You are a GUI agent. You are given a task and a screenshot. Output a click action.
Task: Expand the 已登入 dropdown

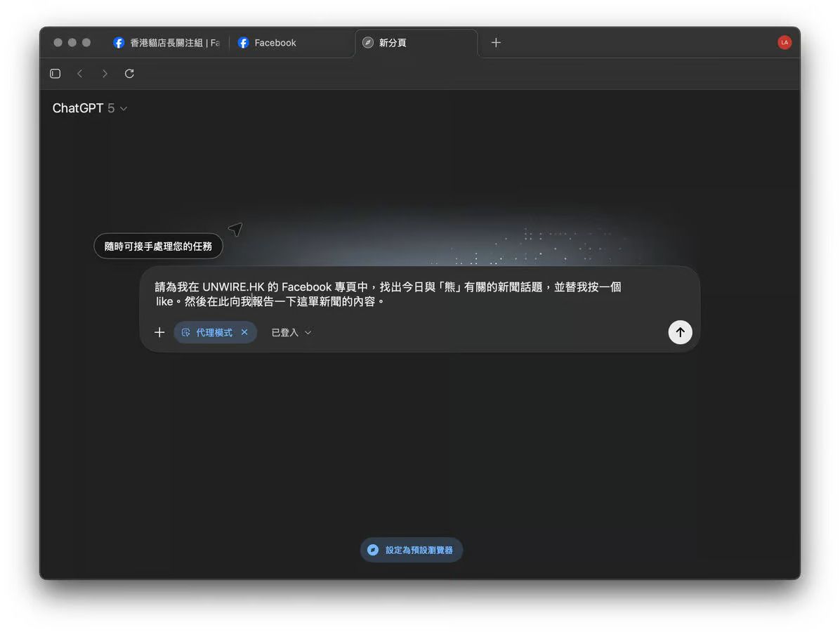click(x=291, y=332)
